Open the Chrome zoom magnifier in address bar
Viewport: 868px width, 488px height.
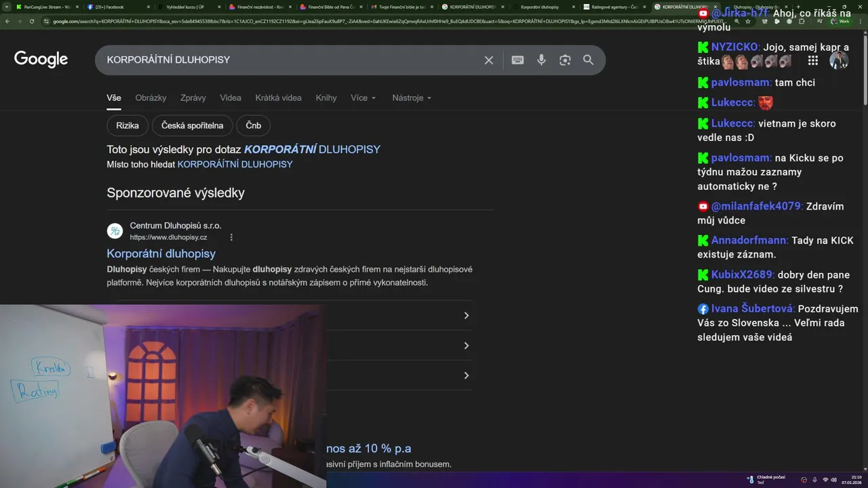[736, 21]
